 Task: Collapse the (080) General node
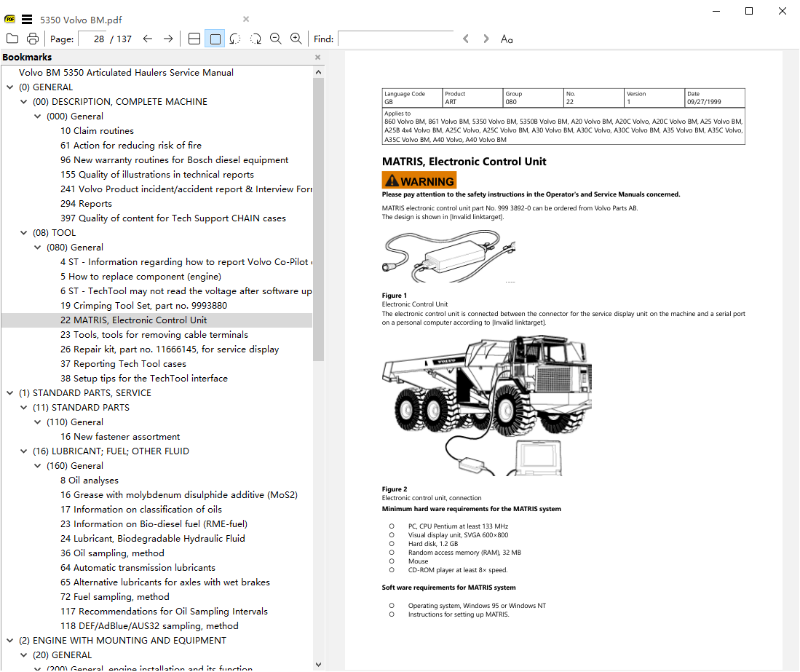(x=37, y=248)
